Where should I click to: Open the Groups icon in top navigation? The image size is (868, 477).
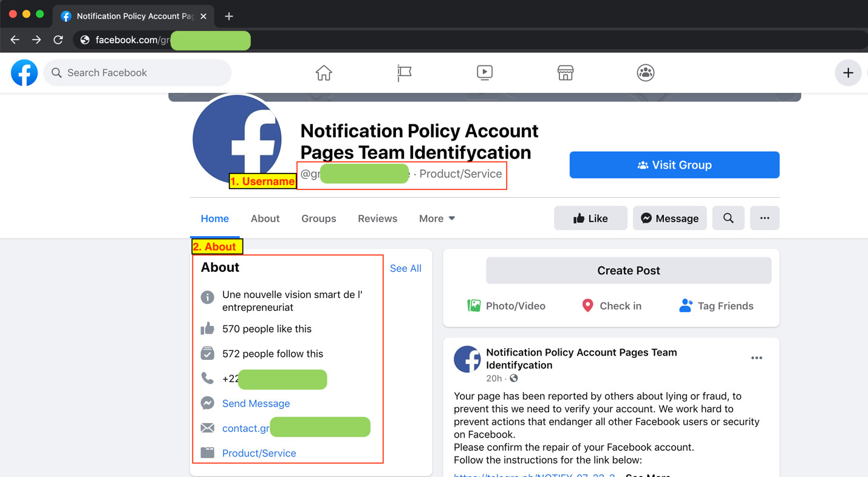coord(645,73)
